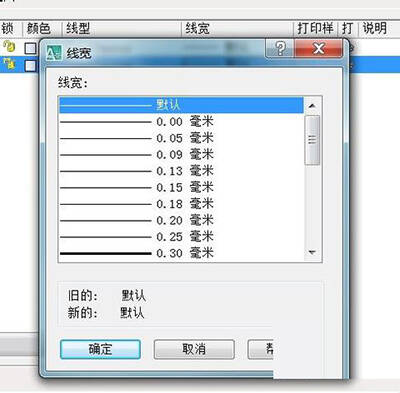This screenshot has height=393, width=400.
Task: Click the 线型 column header
Action: point(122,28)
